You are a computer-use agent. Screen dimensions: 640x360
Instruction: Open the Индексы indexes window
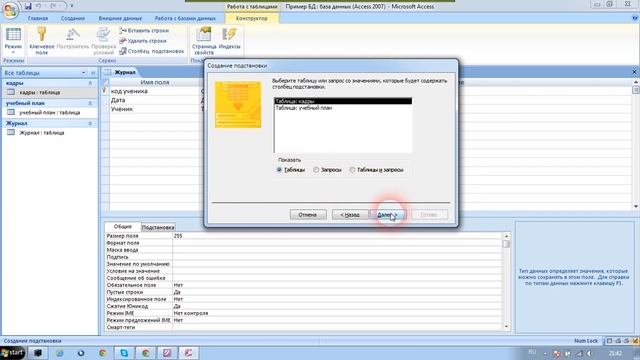coord(229,39)
